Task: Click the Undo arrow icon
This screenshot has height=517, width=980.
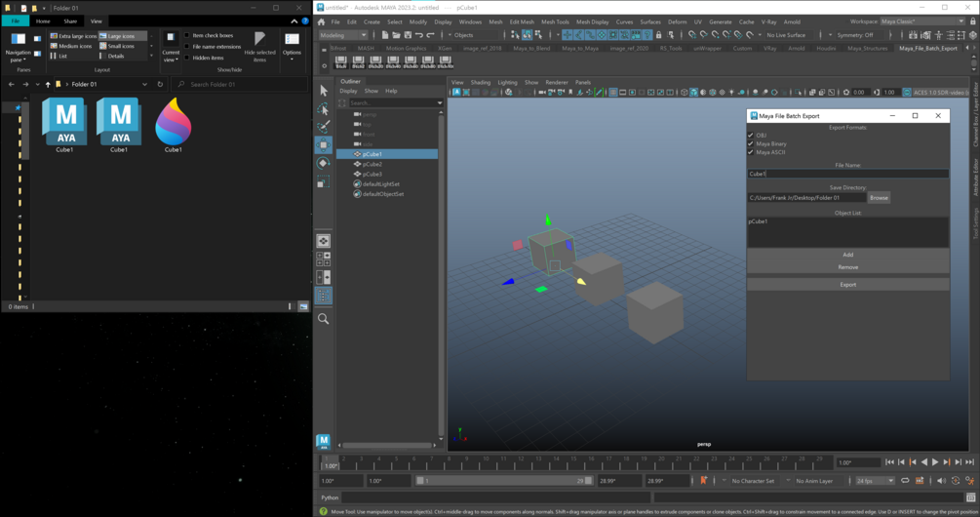Action: [418, 35]
